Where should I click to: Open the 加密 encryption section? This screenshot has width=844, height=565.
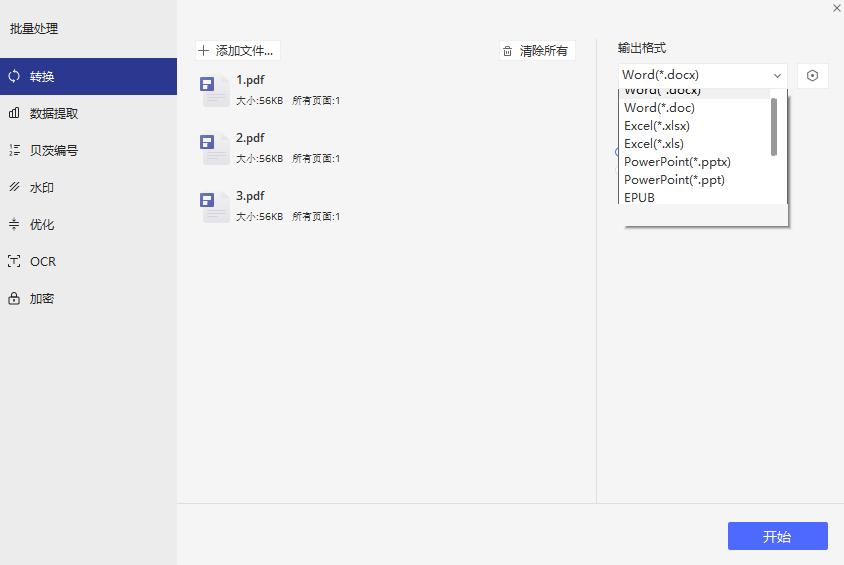(88, 299)
